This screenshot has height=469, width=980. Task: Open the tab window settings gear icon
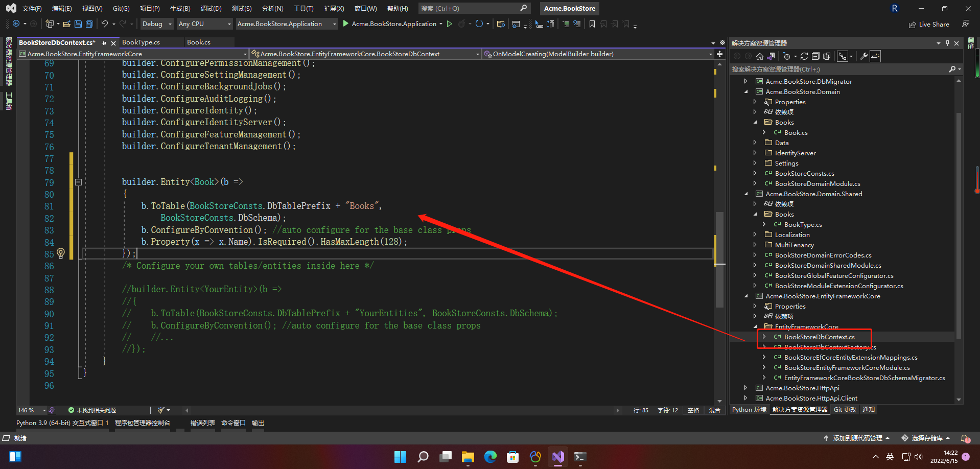[722, 43]
